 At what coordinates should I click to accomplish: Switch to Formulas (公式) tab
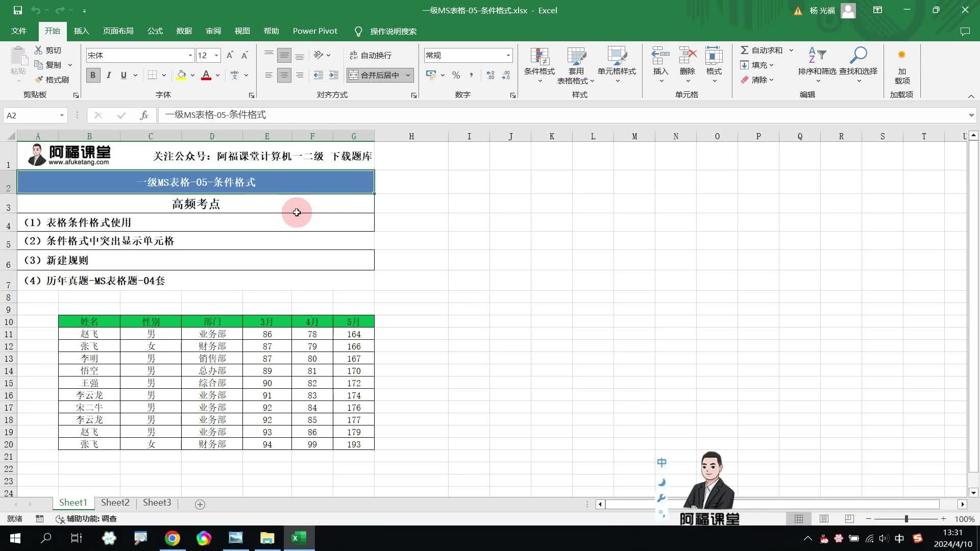pyautogui.click(x=155, y=31)
